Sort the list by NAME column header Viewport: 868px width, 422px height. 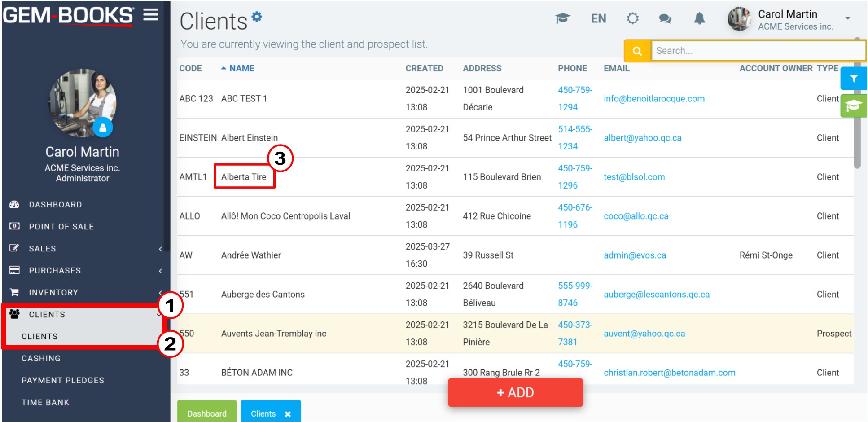(x=241, y=68)
